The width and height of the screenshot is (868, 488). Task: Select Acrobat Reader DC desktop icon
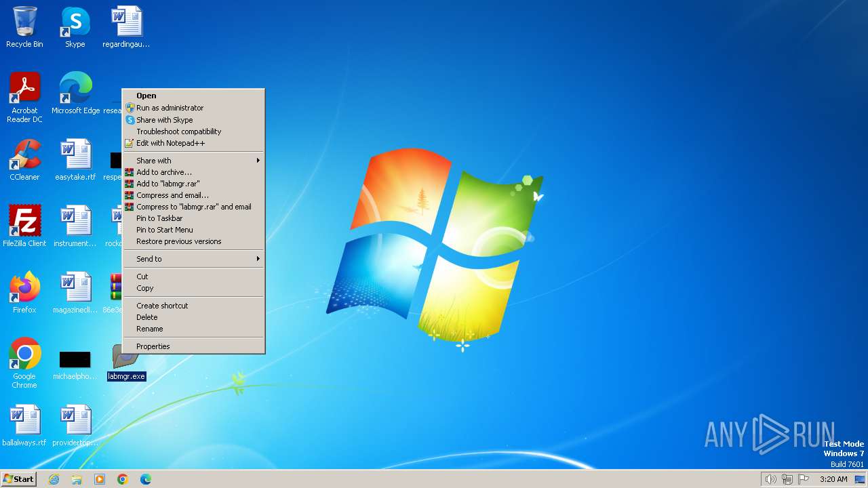click(x=24, y=98)
